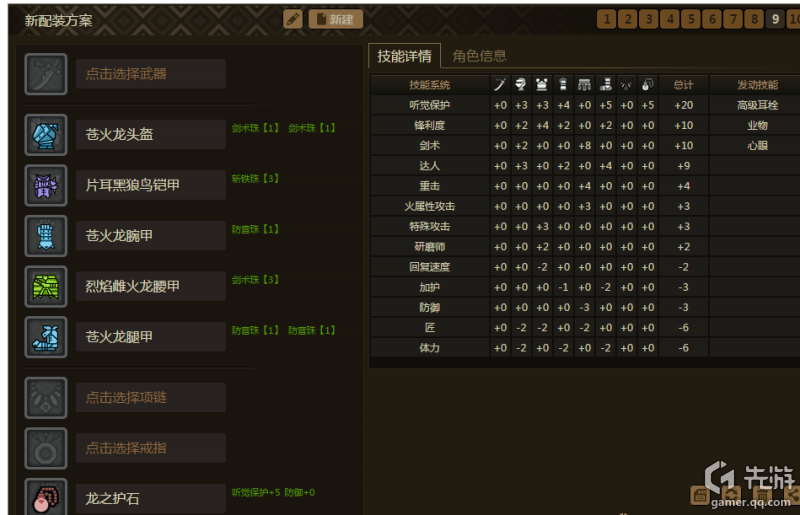The height and width of the screenshot is (515, 800).
Task: Click the 苍火龙头盔 helmet icon
Action: tap(46, 135)
